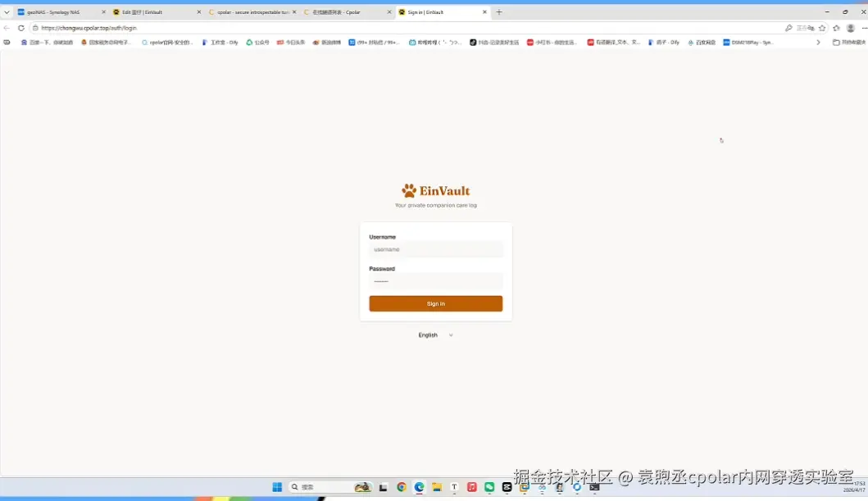Open the browser profile avatar
This screenshot has height=501, width=868.
click(x=851, y=28)
